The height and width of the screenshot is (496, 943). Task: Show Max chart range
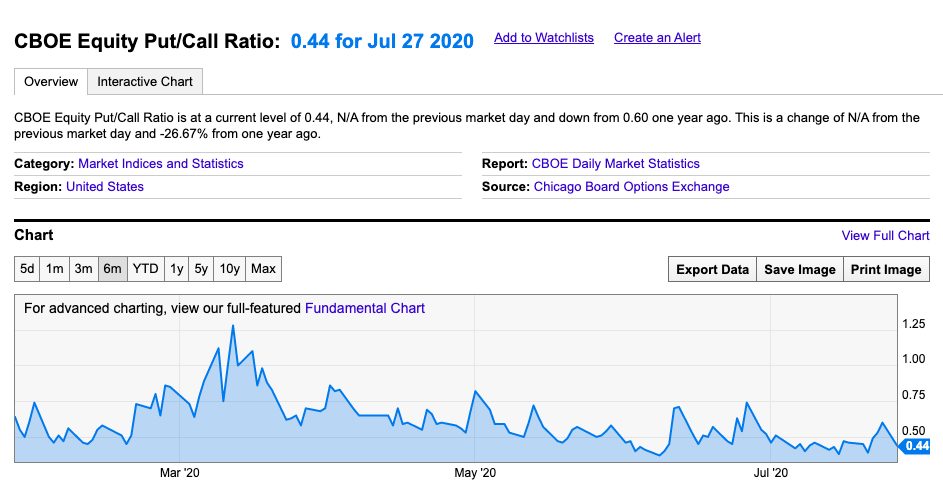263,269
